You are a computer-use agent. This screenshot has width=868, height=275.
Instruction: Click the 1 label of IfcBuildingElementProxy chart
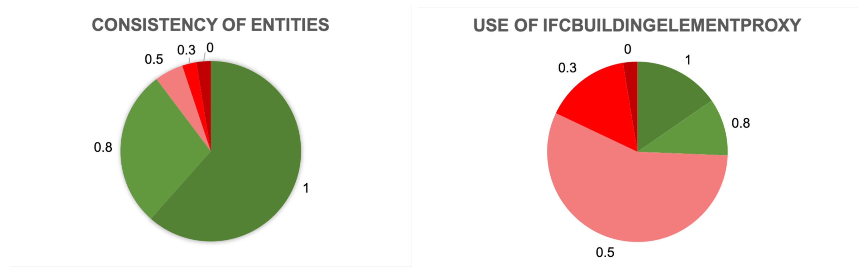click(688, 60)
